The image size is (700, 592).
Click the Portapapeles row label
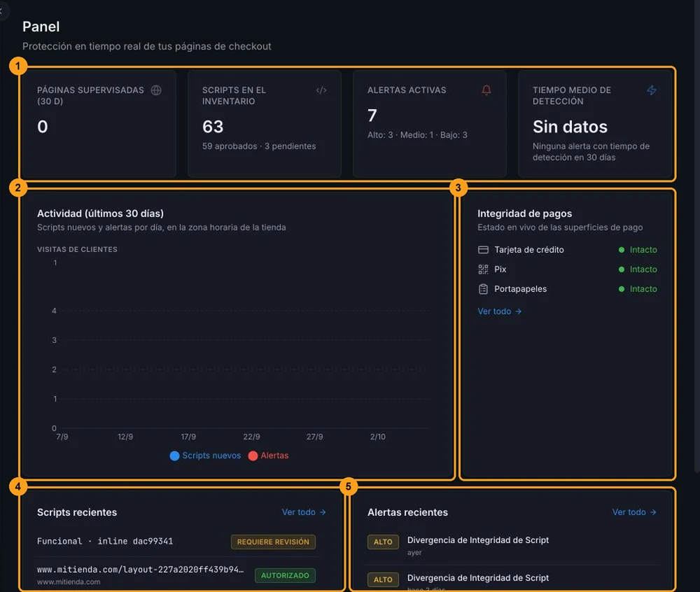tap(521, 289)
